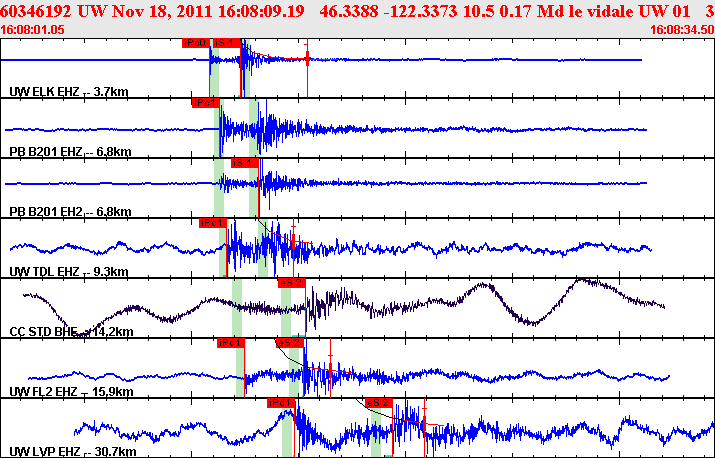Click the iPd1 pick flag on LVP trace

click(x=281, y=403)
